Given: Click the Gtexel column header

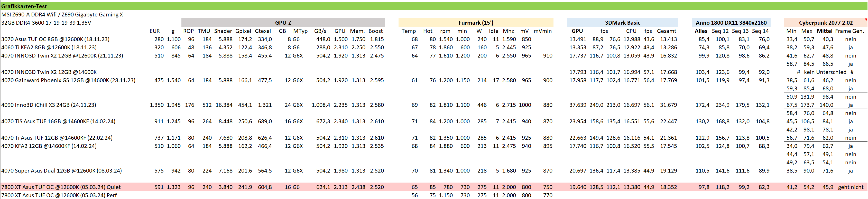Looking at the screenshot, I should [x=263, y=31].
